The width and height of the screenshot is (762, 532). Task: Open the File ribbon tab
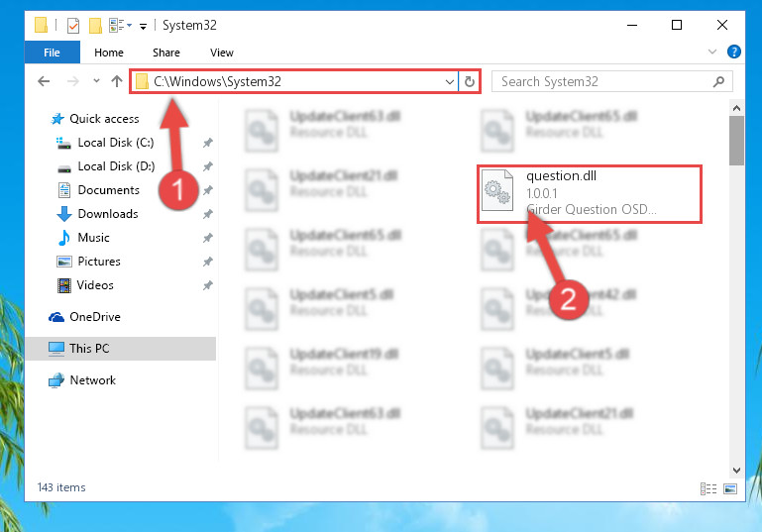[52, 52]
